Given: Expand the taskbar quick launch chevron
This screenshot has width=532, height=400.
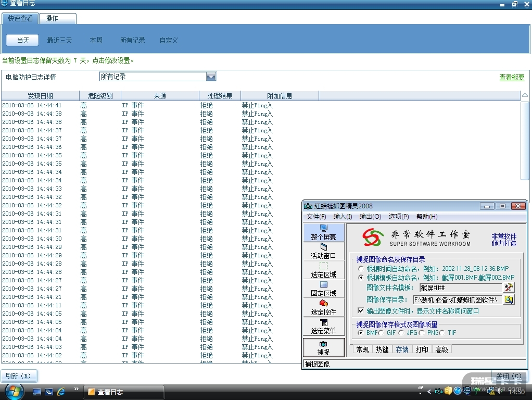Looking at the screenshot, I should 77,389.
